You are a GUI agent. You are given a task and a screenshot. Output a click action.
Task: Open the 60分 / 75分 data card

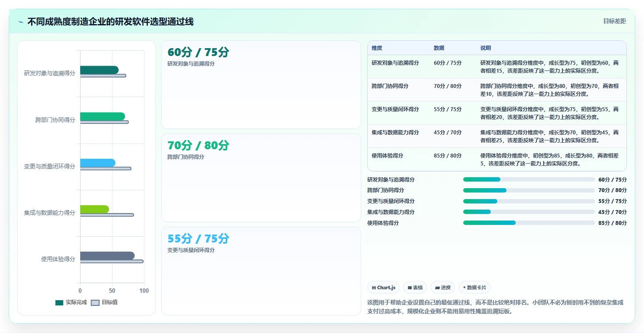coord(261,84)
